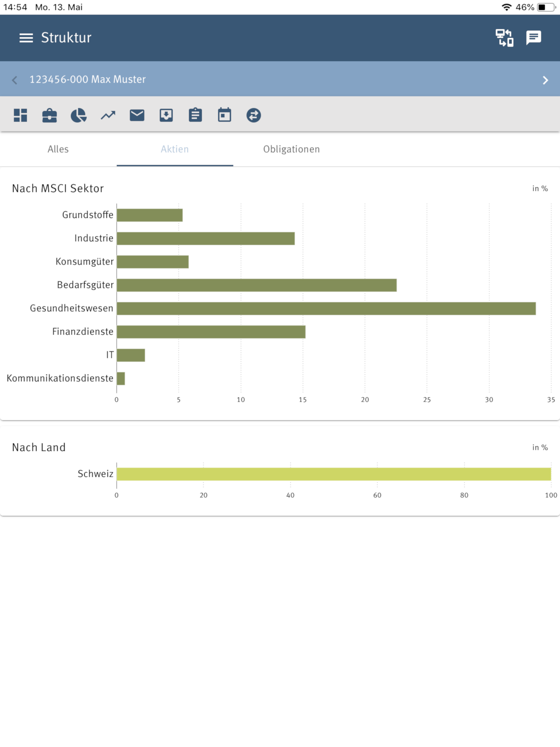Go to next account with right chevron
The image size is (560, 747).
click(x=545, y=80)
